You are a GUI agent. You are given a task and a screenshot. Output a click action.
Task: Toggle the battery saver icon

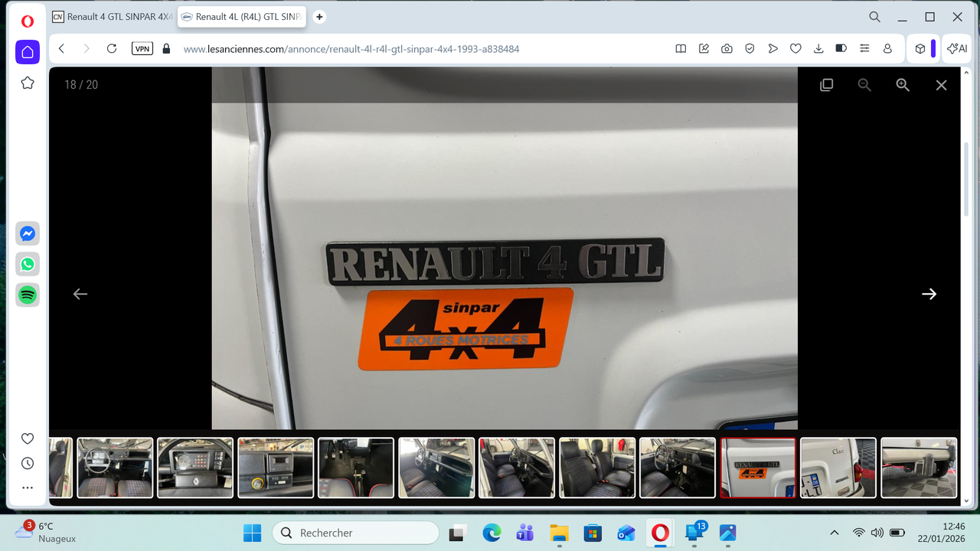coord(841,48)
